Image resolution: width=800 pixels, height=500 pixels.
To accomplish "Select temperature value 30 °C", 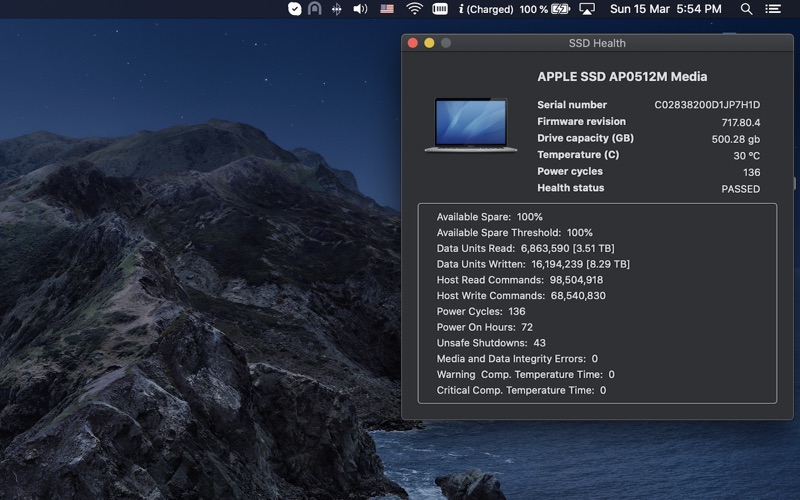I will (x=746, y=156).
